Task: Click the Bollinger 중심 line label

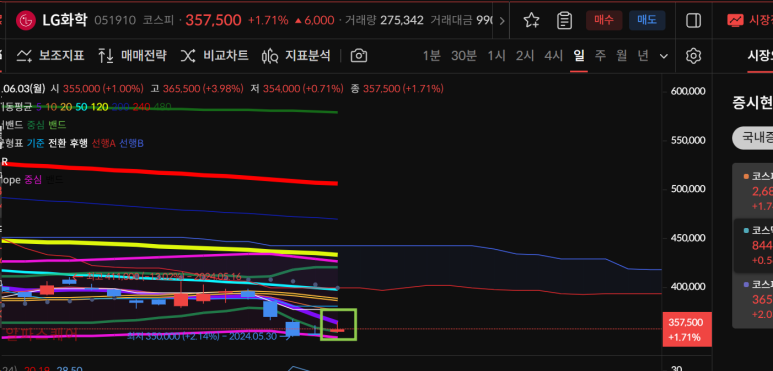Action: point(35,125)
